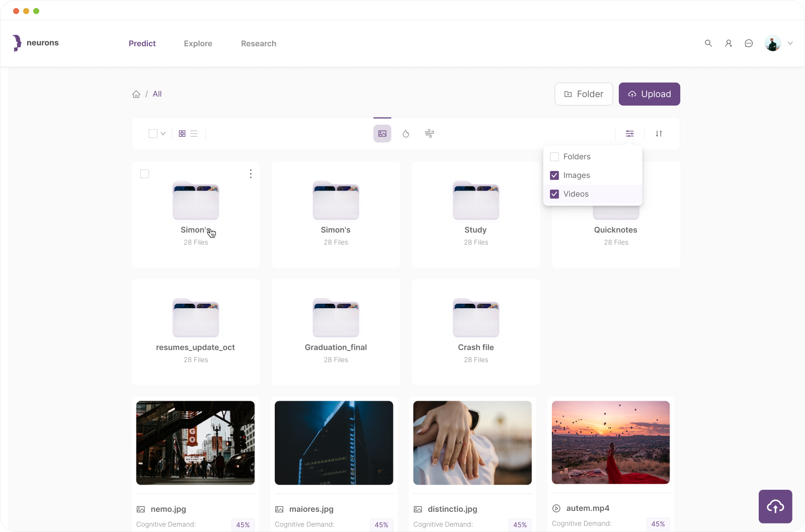The height and width of the screenshot is (532, 805).
Task: Click the image type icon beside maiores.jpg
Action: (279, 509)
